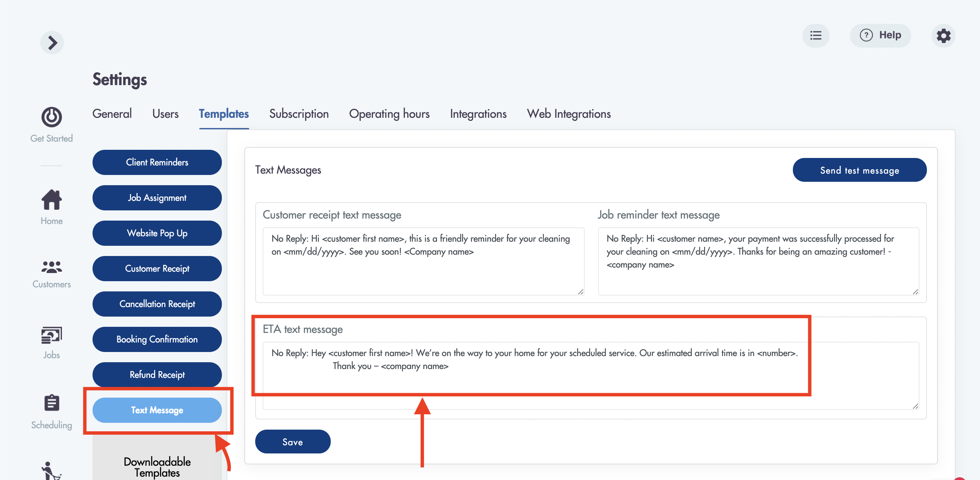This screenshot has height=480, width=980.
Task: Open the Operating hours tab
Action: pos(389,114)
